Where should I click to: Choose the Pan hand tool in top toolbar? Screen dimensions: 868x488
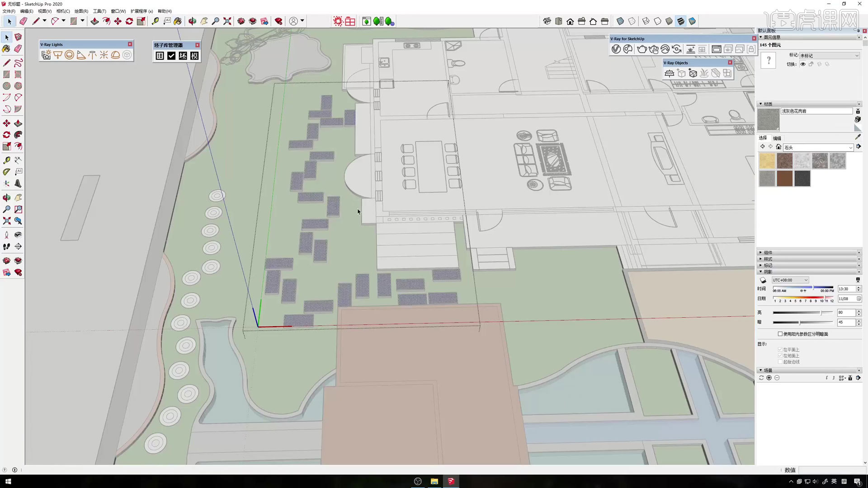204,21
